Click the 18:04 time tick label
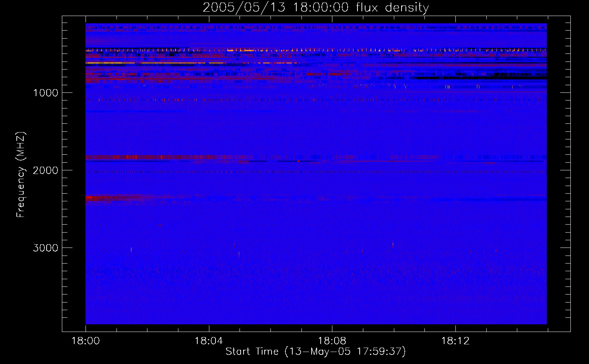The width and height of the screenshot is (589, 364). pos(209,341)
